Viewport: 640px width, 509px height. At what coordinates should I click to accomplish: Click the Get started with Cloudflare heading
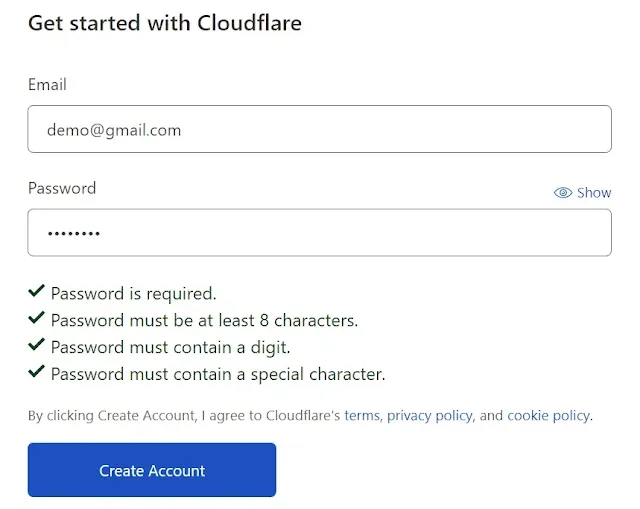tap(165, 23)
